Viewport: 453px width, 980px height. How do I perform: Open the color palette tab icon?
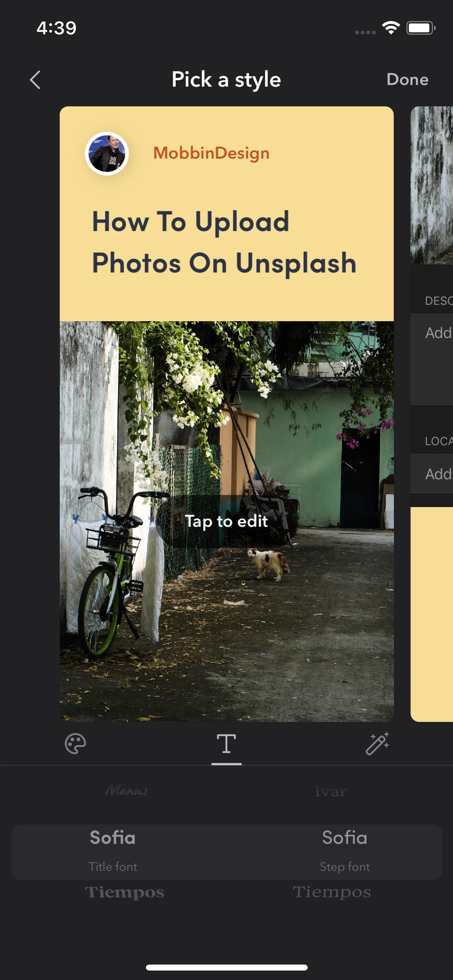point(75,744)
